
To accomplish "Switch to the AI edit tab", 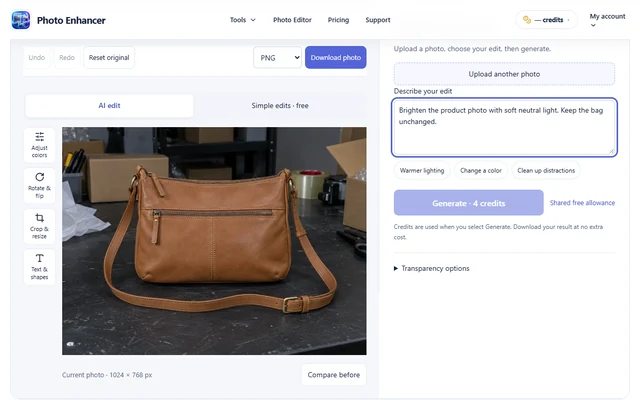I will (109, 105).
